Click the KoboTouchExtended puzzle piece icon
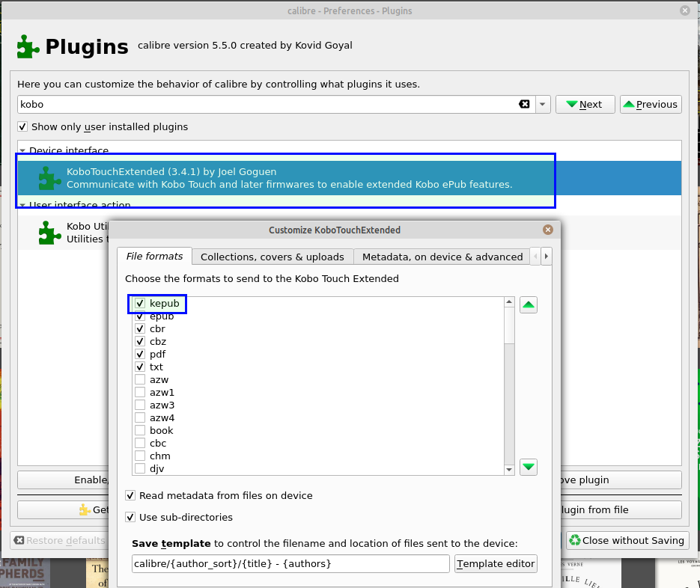The height and width of the screenshot is (588, 700). [x=49, y=178]
